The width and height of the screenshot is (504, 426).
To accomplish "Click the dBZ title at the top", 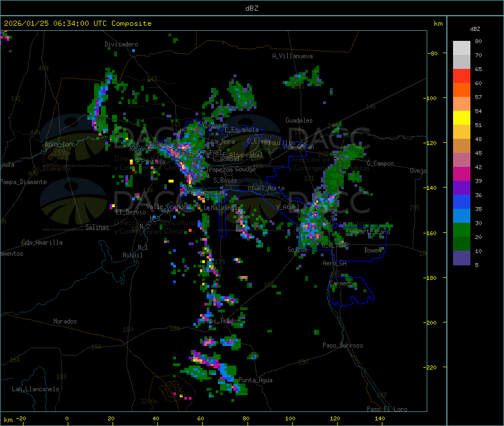I will tap(251, 8).
